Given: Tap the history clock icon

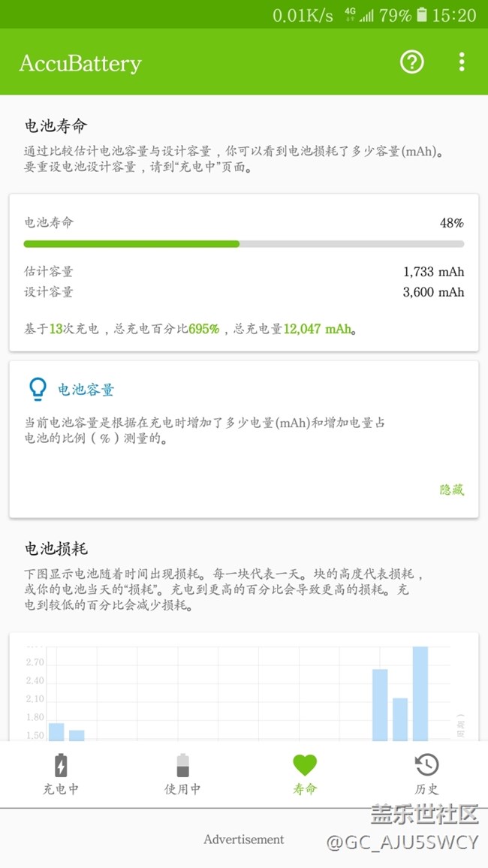Looking at the screenshot, I should pos(426,765).
